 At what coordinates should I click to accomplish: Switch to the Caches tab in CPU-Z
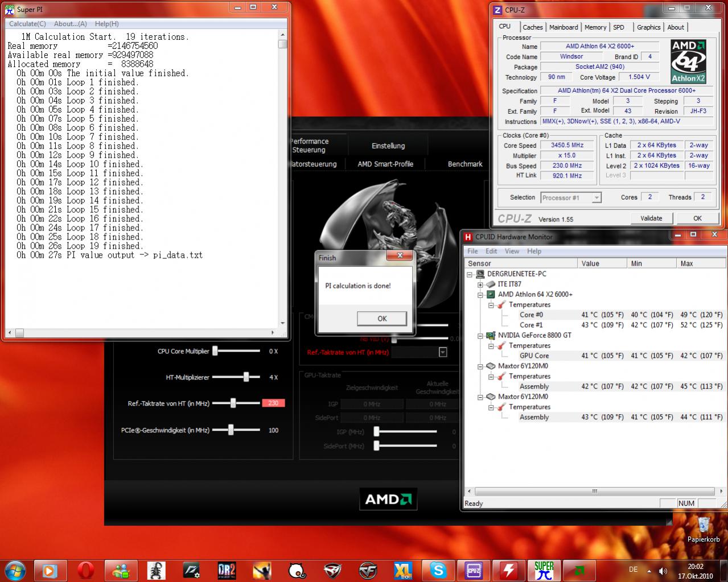tap(533, 27)
